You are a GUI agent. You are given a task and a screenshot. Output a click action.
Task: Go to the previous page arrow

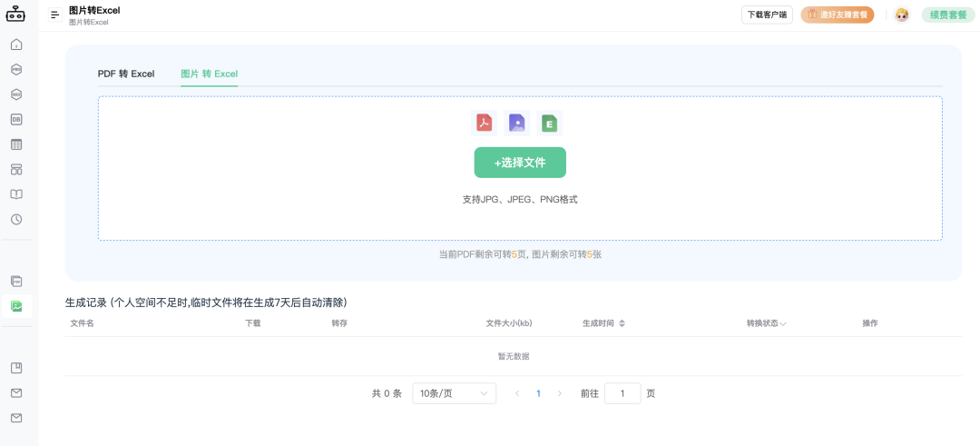[x=517, y=393]
